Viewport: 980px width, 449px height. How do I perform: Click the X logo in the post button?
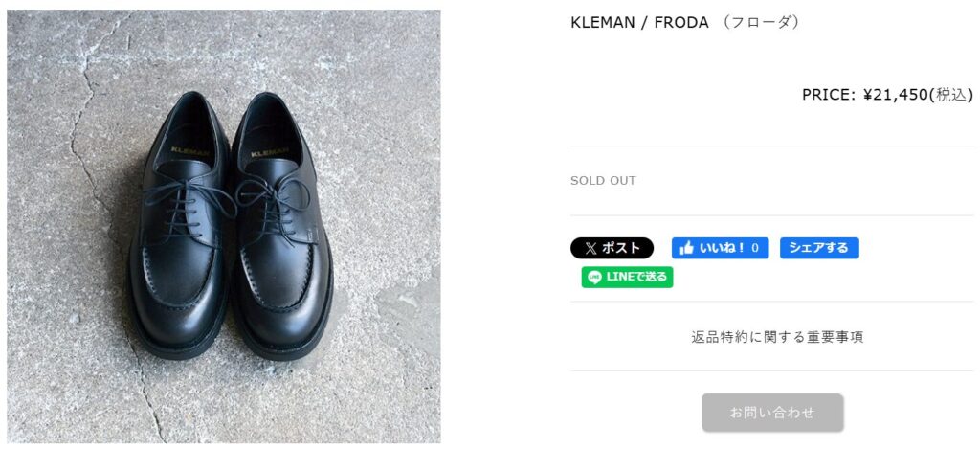[x=590, y=249]
